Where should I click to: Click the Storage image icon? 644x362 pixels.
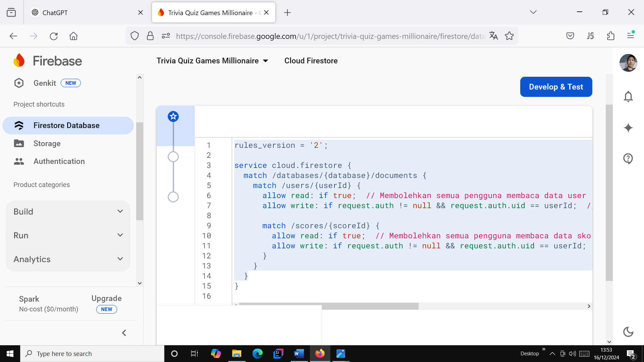click(x=19, y=143)
